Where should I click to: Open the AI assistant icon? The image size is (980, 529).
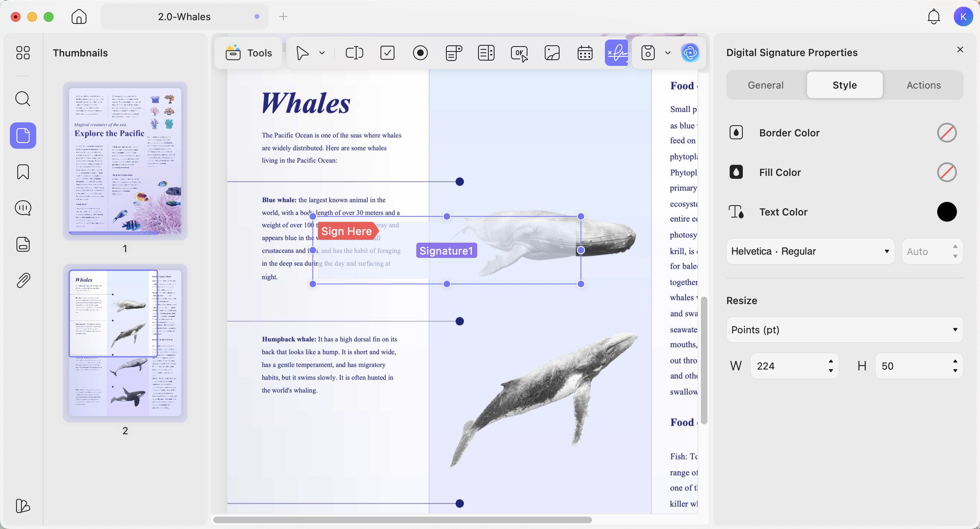click(x=691, y=53)
